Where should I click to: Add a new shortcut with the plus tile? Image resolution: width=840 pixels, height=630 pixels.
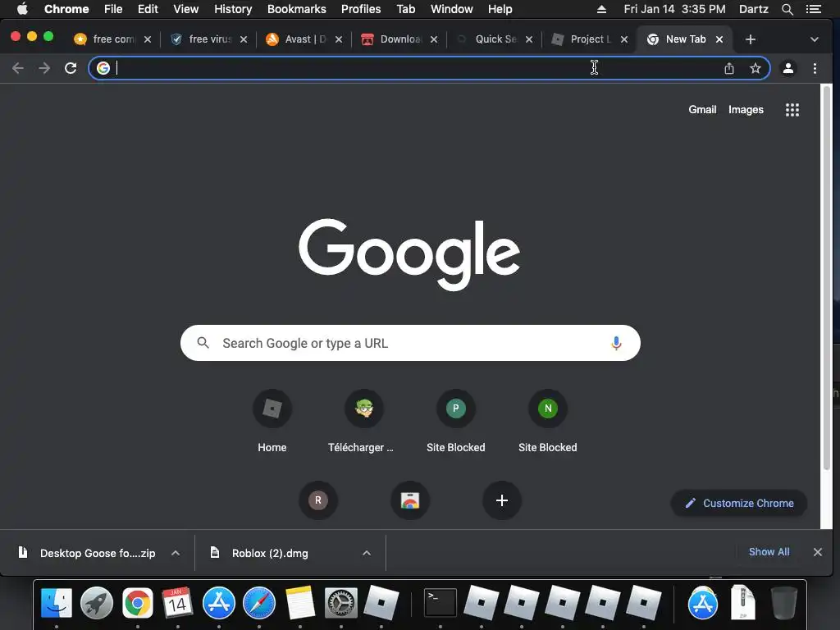click(502, 500)
